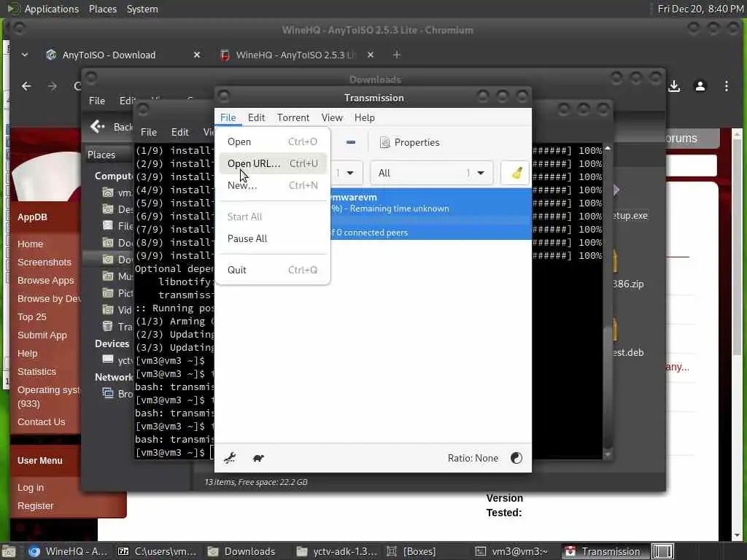The height and width of the screenshot is (560, 747).
Task: Open Submit App link on WineHQ
Action: [42, 335]
